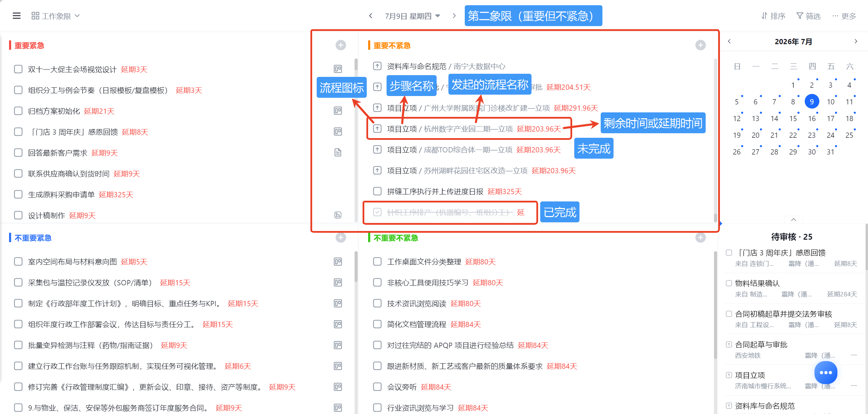The image size is (868, 414).
Task: Check 联系供应商确认到货时间 task
Action: pyautogui.click(x=18, y=174)
